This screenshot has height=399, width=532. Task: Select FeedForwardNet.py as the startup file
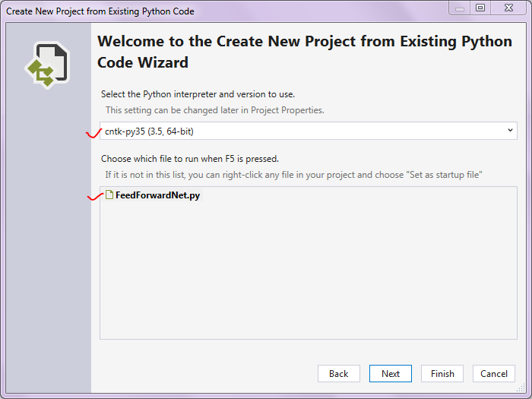click(157, 195)
